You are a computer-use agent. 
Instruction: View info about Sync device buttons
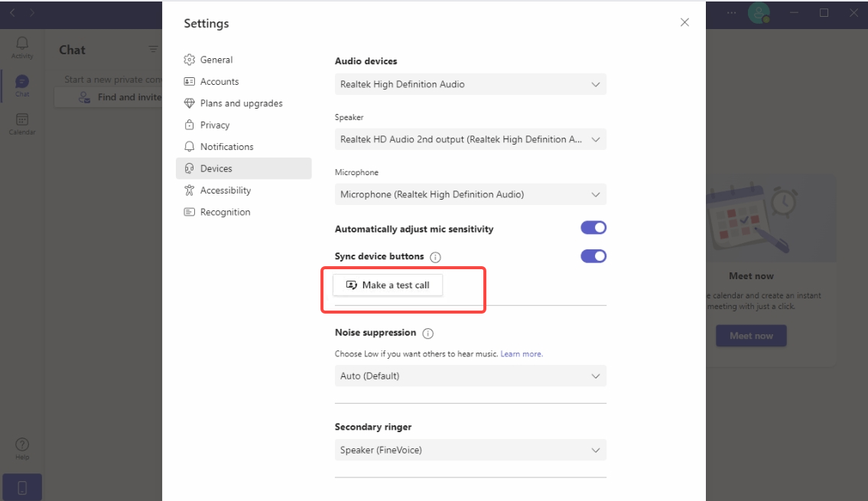pos(435,257)
